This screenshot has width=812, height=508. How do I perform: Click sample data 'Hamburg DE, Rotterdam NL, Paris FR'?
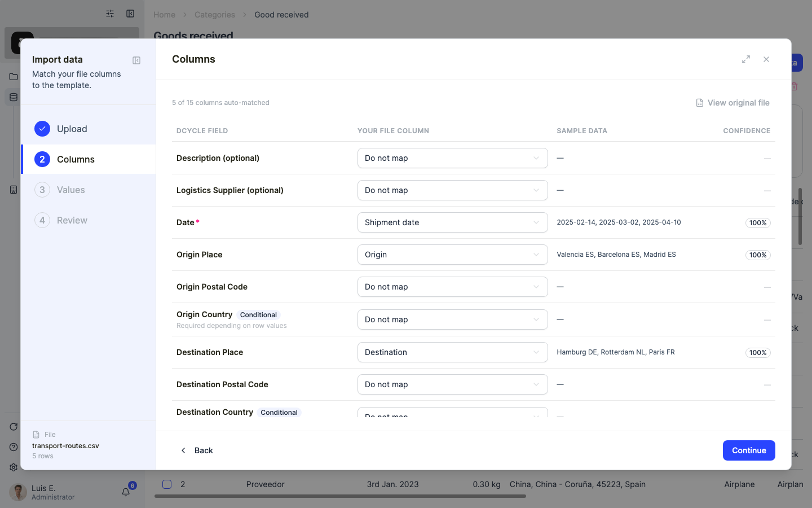(616, 352)
